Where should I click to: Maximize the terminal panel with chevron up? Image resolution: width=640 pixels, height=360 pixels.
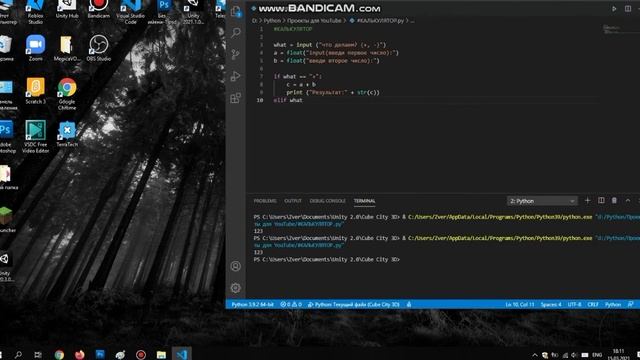pos(628,200)
